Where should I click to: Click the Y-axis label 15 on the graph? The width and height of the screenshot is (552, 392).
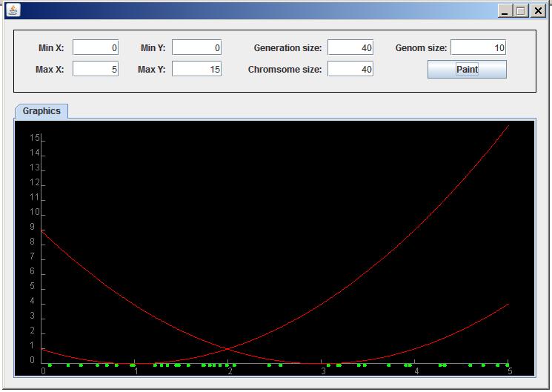tap(34, 138)
